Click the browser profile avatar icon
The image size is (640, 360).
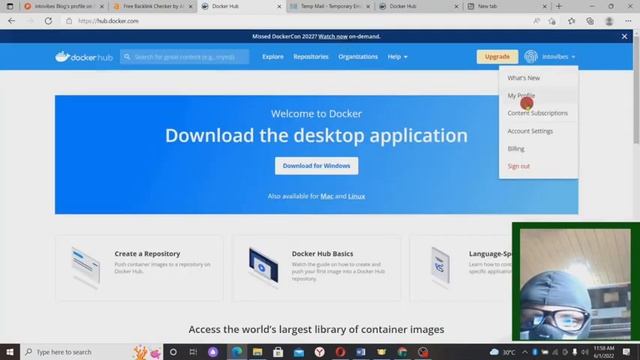(609, 21)
